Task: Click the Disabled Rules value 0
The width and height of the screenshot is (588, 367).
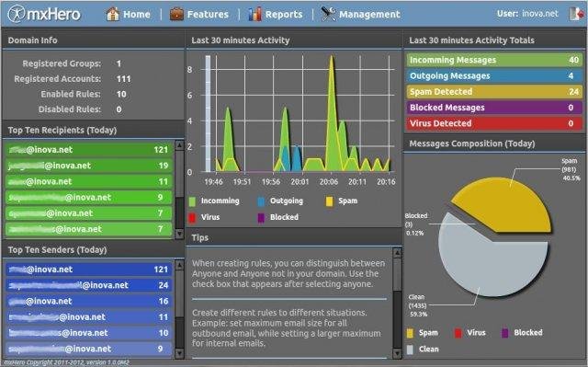Action: click(x=119, y=109)
